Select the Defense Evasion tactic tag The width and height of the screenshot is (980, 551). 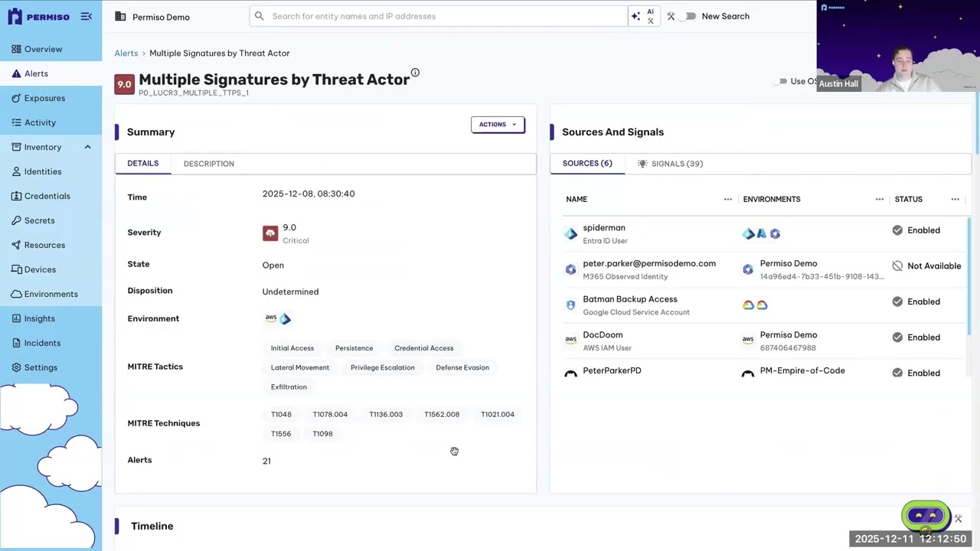pyautogui.click(x=462, y=368)
